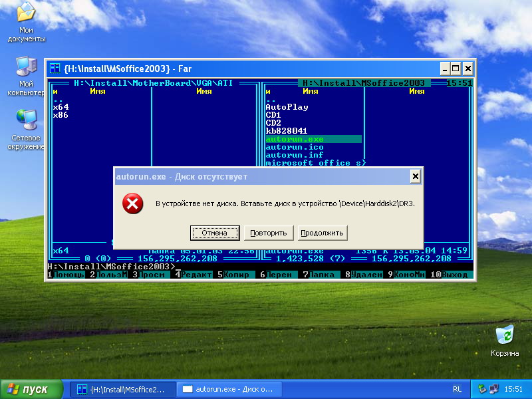Click 7 Папка function key
532x399 pixels.
coord(321,275)
